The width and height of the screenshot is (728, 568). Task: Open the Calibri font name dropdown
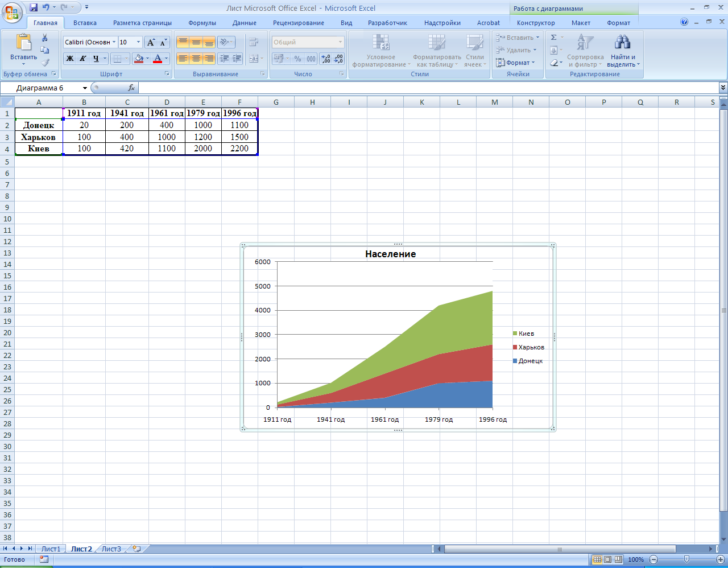point(114,42)
